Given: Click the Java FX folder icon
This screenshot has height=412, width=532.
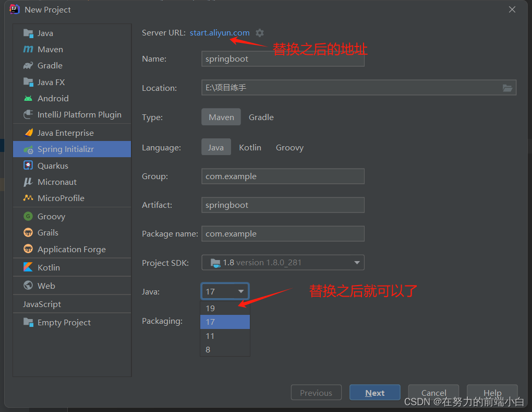Looking at the screenshot, I should 28,82.
